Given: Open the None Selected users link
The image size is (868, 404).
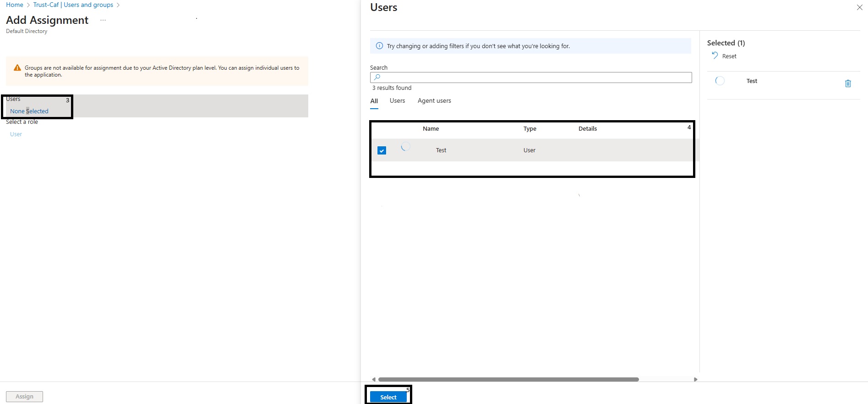Looking at the screenshot, I should click(x=29, y=111).
